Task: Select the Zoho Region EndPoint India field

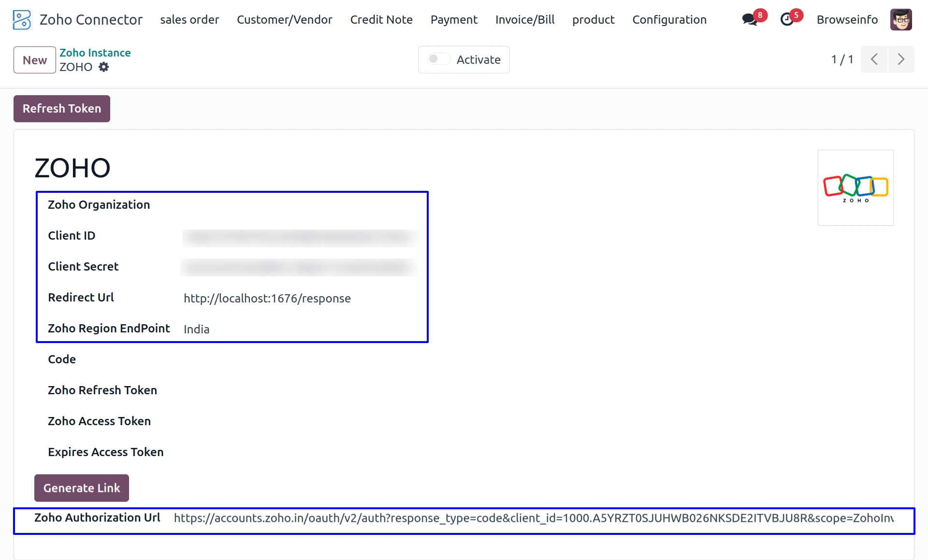Action: [196, 330]
